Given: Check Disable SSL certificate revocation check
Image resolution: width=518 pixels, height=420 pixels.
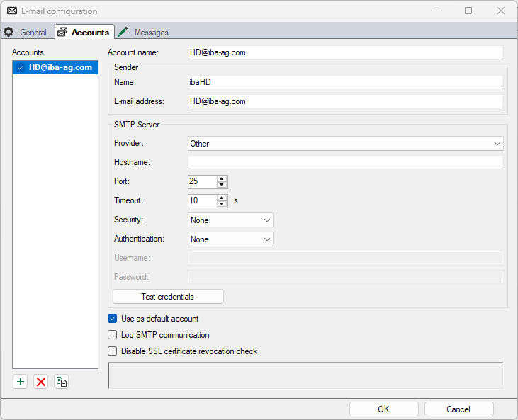Looking at the screenshot, I should pos(112,351).
